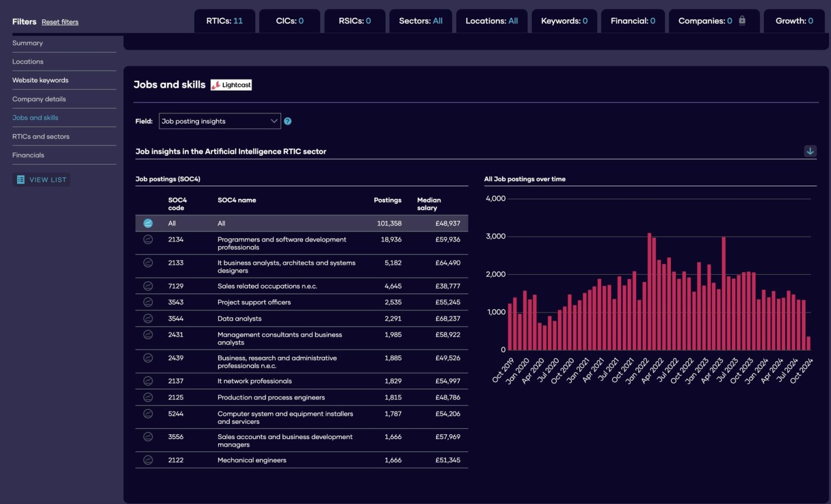The height and width of the screenshot is (504, 831).
Task: Click the Reset filters link
Action: (x=60, y=22)
